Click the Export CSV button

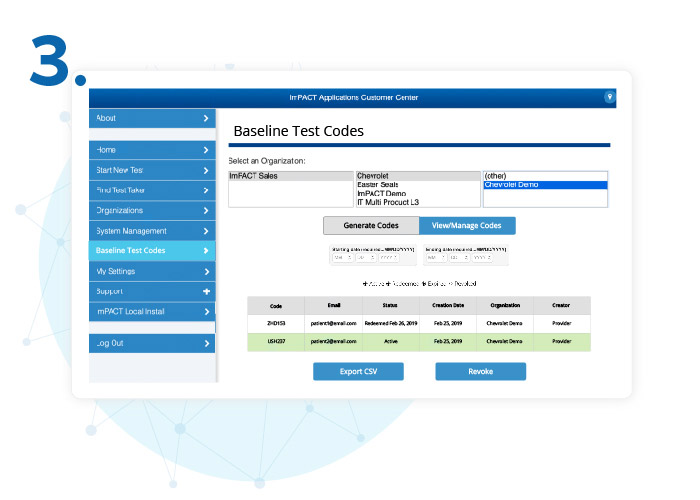[x=358, y=371]
